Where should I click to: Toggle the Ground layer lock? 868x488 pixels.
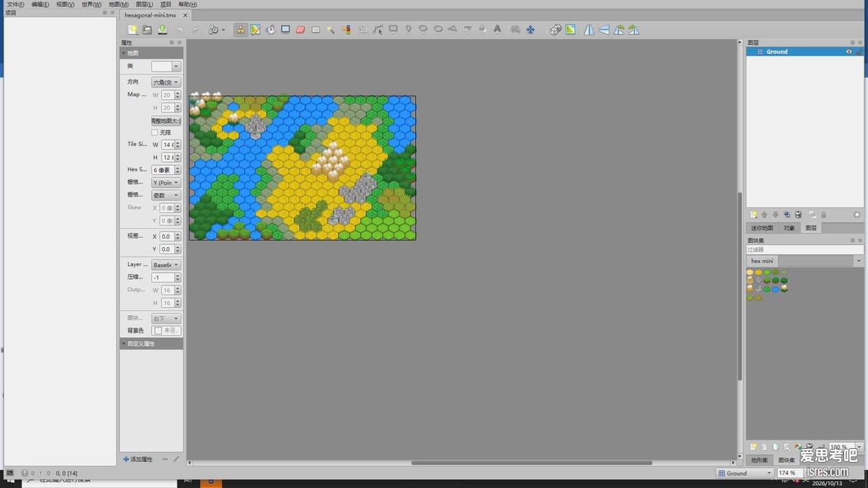point(859,51)
